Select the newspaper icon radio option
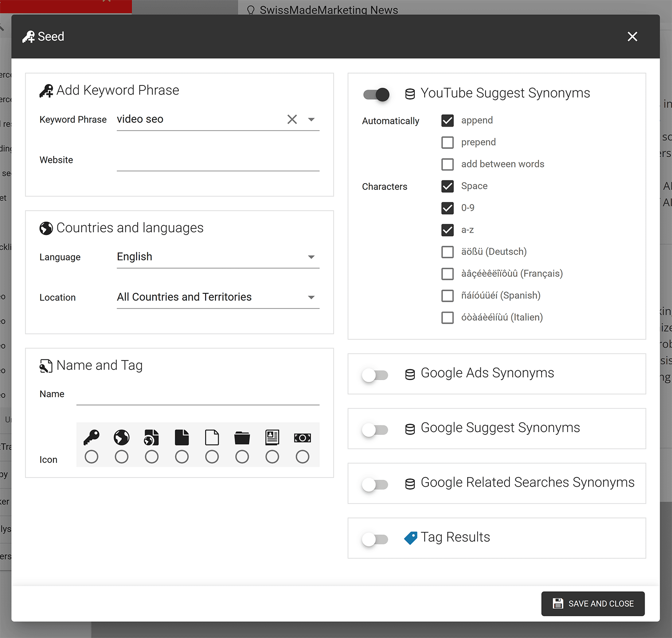The height and width of the screenshot is (638, 672). tap(272, 457)
